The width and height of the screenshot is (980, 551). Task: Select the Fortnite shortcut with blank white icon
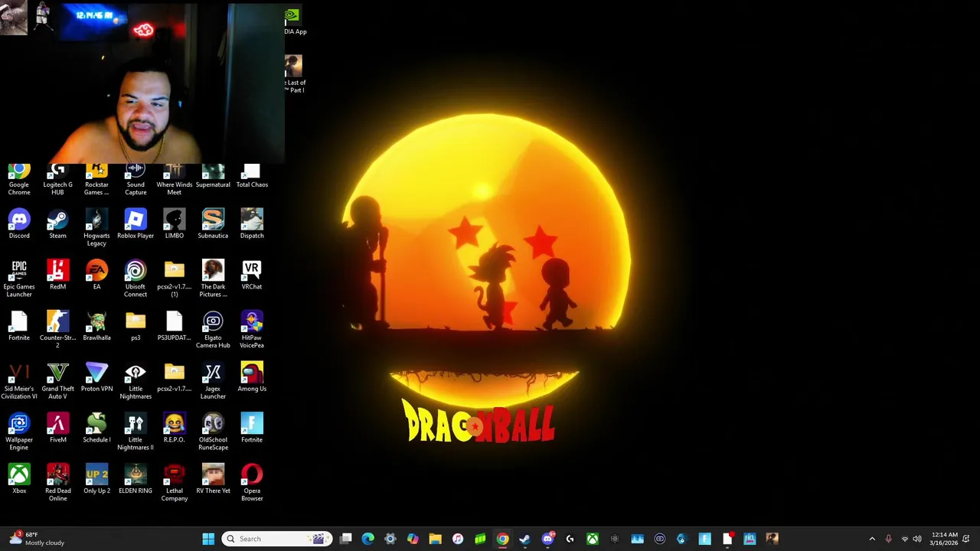tap(19, 326)
